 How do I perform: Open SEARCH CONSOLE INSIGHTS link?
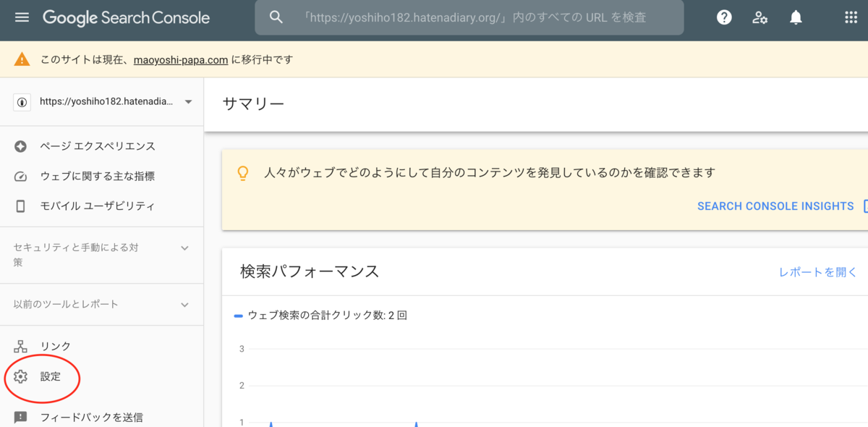tap(775, 206)
